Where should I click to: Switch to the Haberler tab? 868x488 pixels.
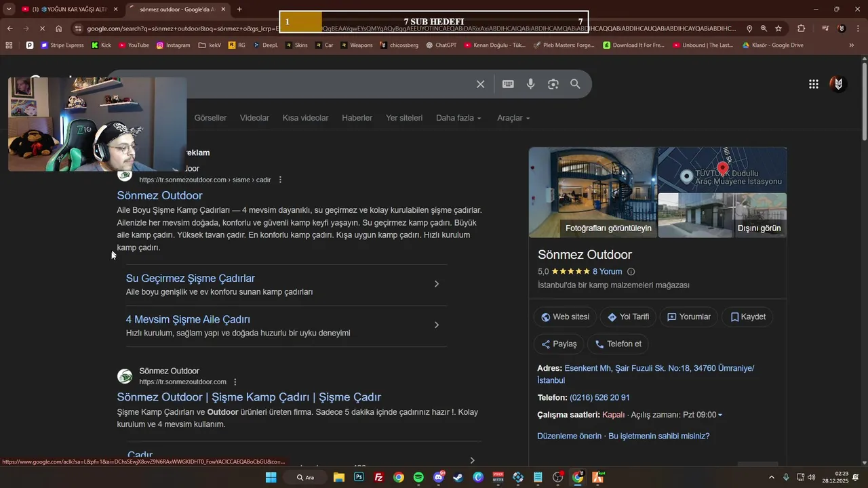pos(357,118)
